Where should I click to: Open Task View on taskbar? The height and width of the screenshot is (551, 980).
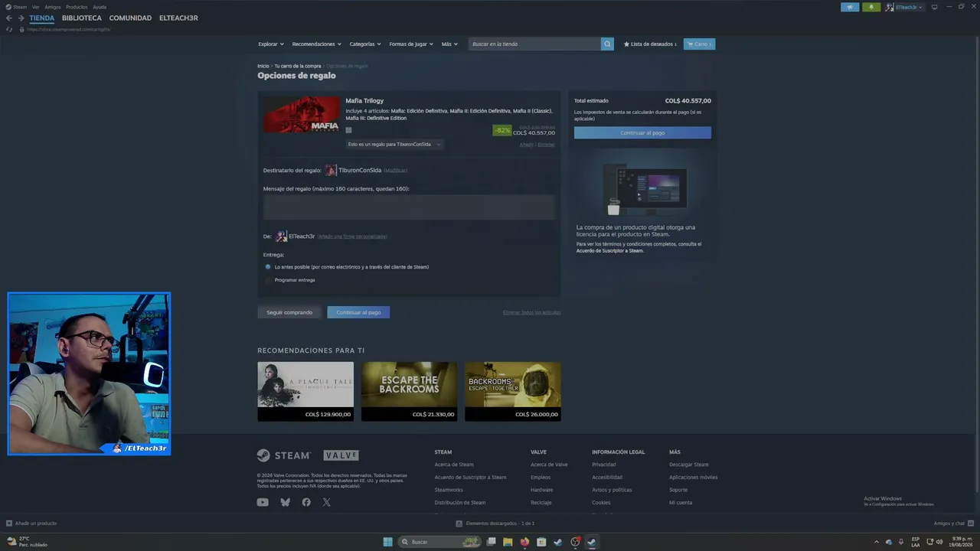491,542
